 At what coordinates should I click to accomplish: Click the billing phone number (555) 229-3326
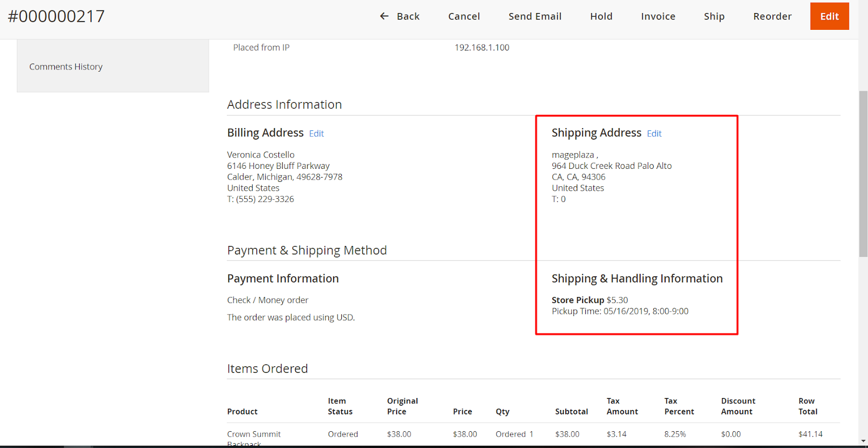pos(265,199)
